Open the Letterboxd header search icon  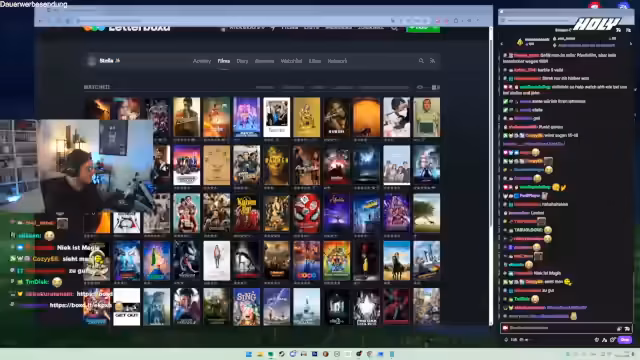coord(394,28)
